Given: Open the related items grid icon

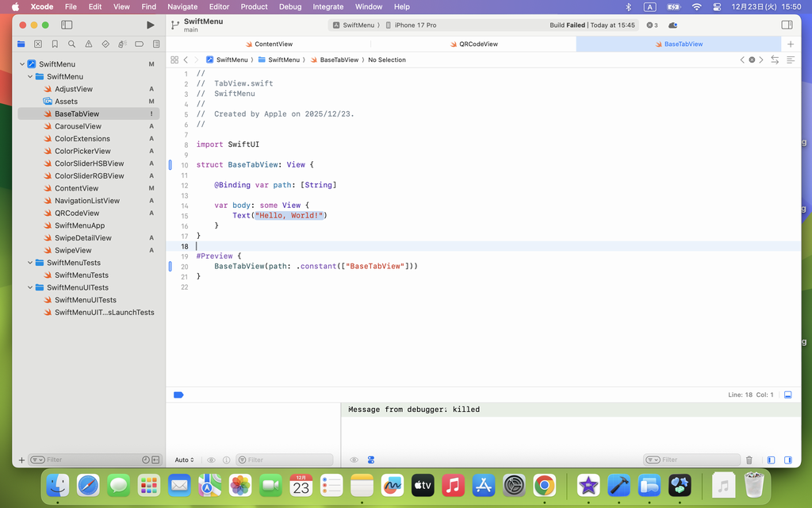Looking at the screenshot, I should [x=174, y=60].
